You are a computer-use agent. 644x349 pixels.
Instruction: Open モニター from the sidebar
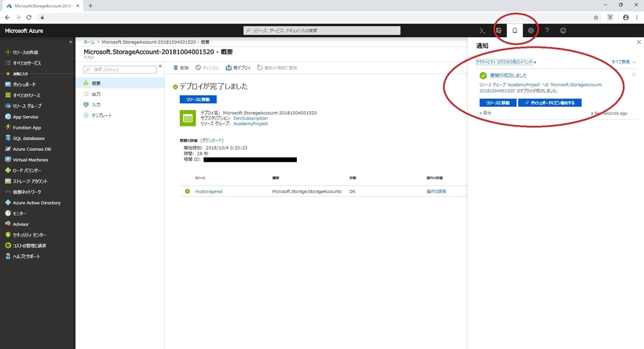point(16,214)
